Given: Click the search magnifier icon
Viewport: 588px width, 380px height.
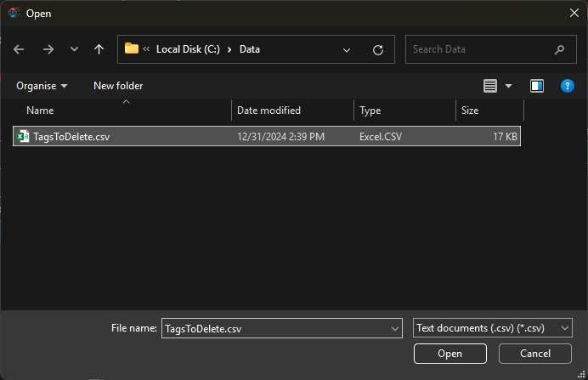Looking at the screenshot, I should (559, 49).
